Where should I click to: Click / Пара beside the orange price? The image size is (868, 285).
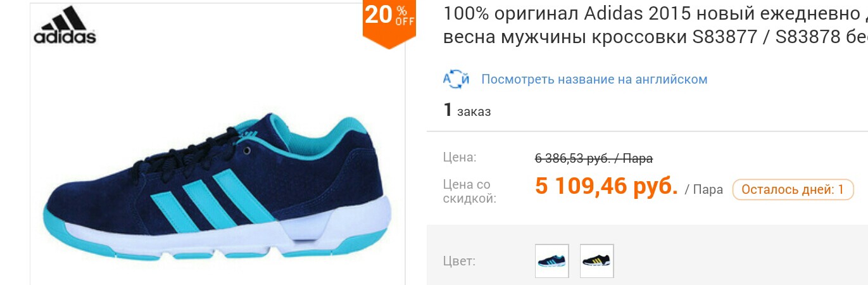click(x=703, y=189)
